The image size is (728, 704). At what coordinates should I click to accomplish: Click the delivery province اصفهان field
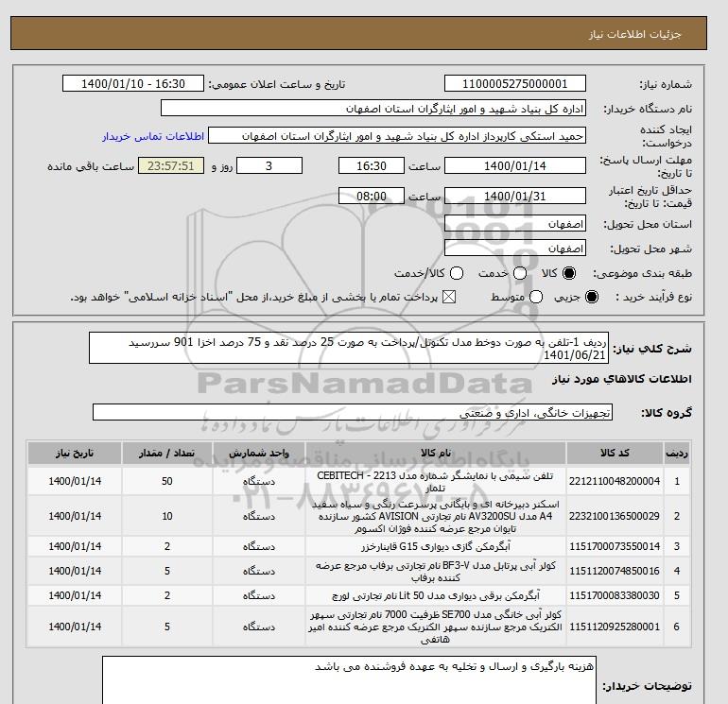pyautogui.click(x=515, y=224)
